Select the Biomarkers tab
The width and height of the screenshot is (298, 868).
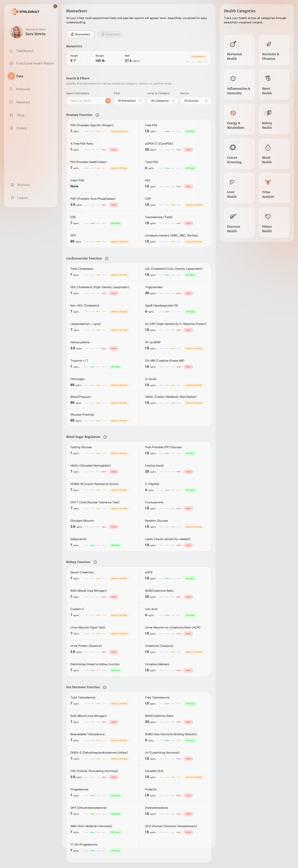coord(80,34)
